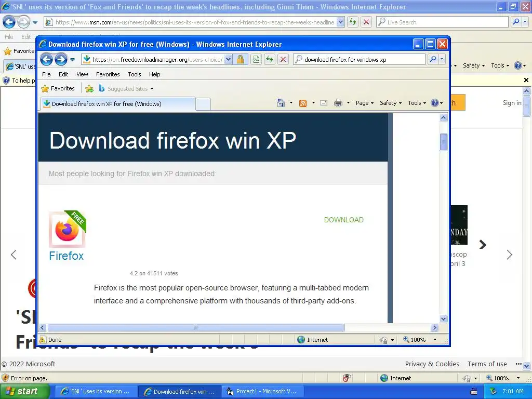Image resolution: width=532 pixels, height=399 pixels.
Task: Click Stop icon in front IE window
Action: [x=283, y=60]
